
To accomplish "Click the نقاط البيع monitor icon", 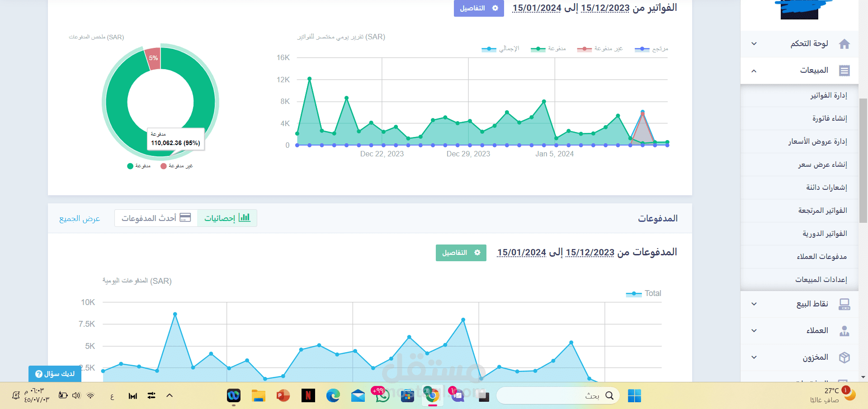I will click(x=844, y=304).
